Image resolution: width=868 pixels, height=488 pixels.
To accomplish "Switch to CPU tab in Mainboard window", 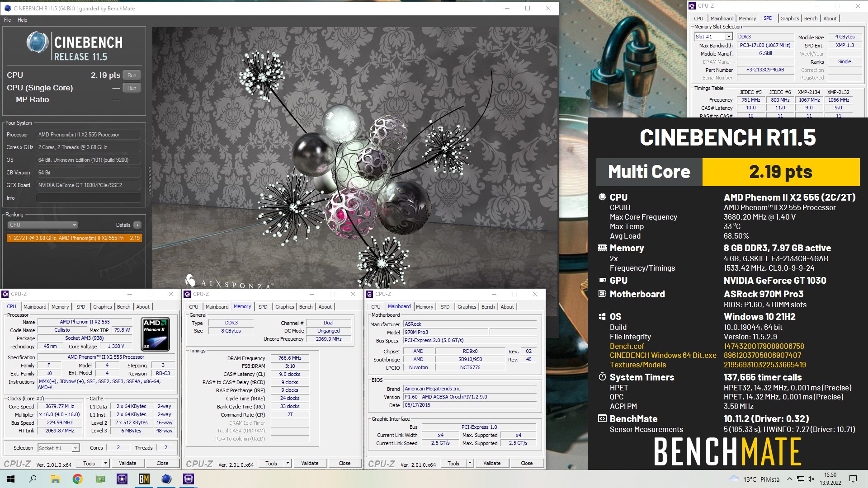I will (x=376, y=307).
